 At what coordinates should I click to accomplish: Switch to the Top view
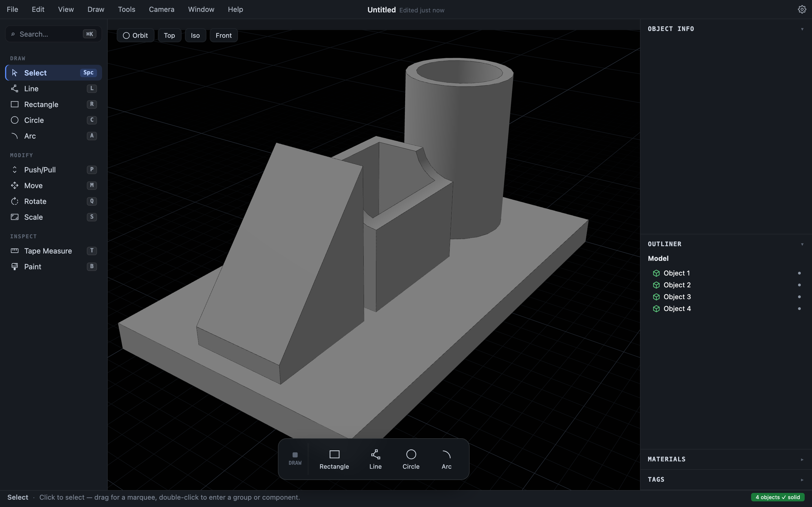pyautogui.click(x=169, y=35)
